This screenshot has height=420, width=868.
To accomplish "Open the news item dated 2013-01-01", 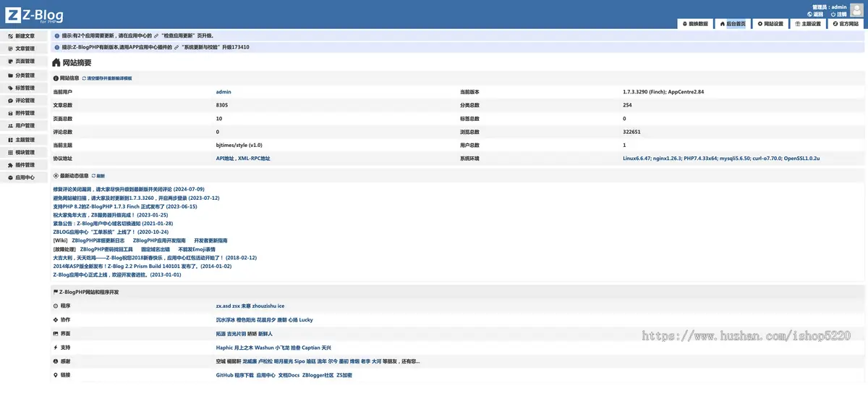I will point(117,275).
